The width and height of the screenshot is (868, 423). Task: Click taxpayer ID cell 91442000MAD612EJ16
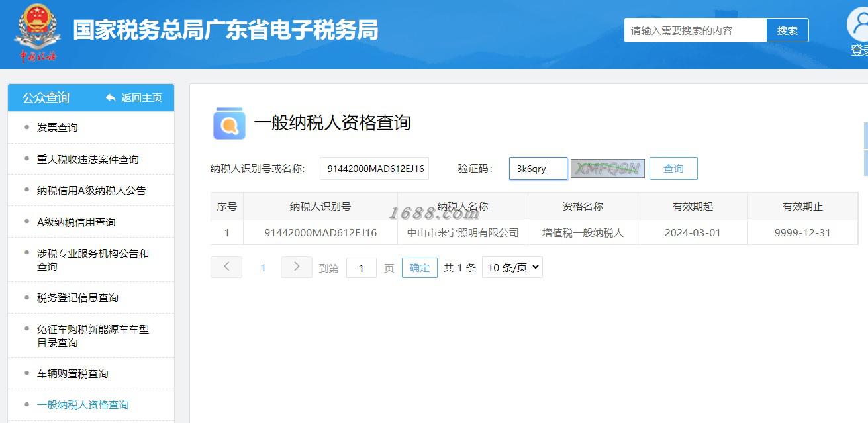[320, 233]
